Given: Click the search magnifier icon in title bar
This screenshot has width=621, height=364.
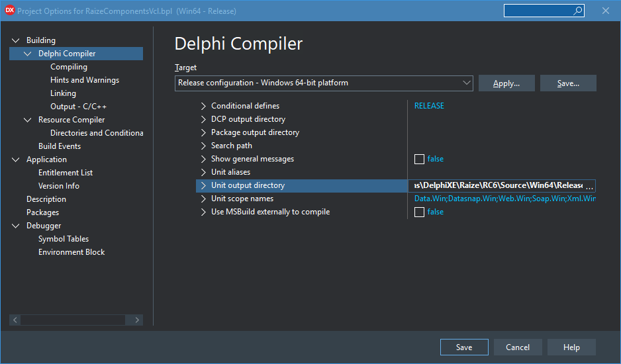Looking at the screenshot, I should click(x=577, y=11).
